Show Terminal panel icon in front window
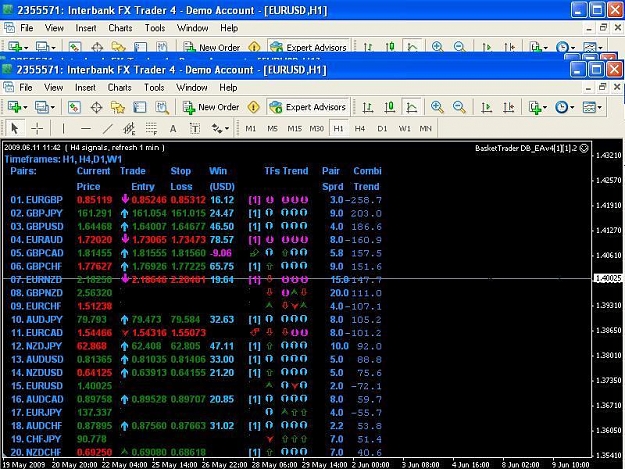 pos(140,107)
